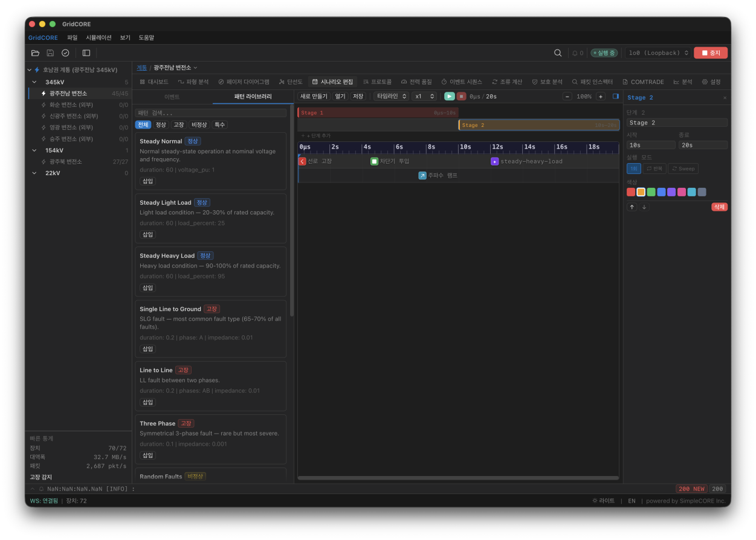Screen dimensions: 756x540
Task: Click the red 중지 stop button
Action: pos(711,53)
